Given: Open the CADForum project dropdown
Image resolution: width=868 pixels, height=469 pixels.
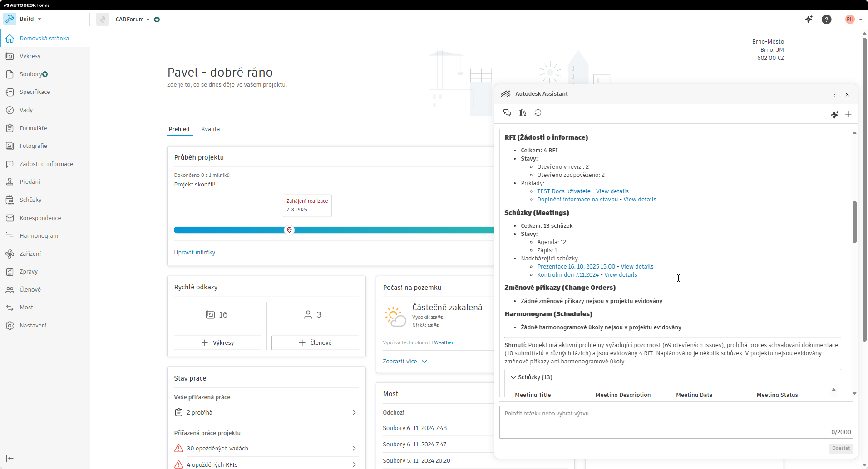Looking at the screenshot, I should pos(133,20).
